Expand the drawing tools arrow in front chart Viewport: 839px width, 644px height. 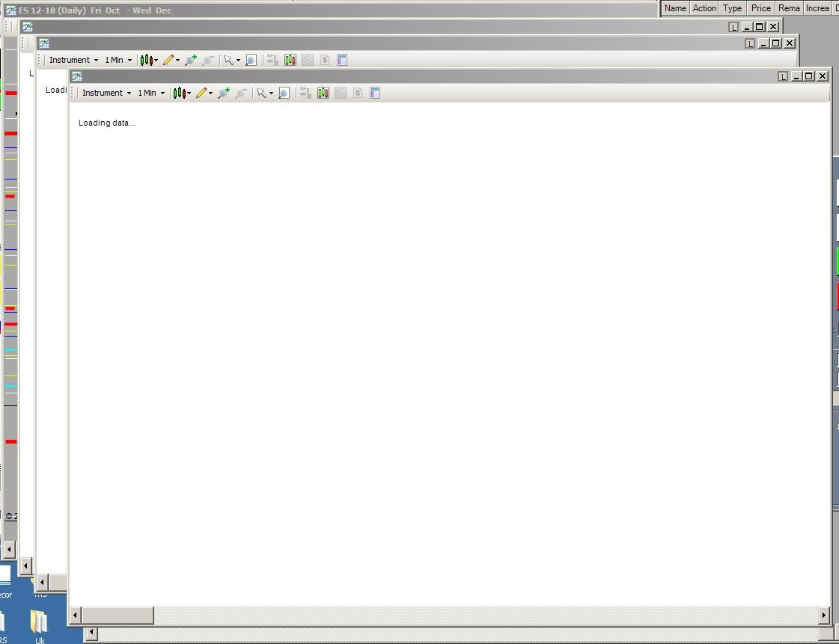[x=211, y=93]
